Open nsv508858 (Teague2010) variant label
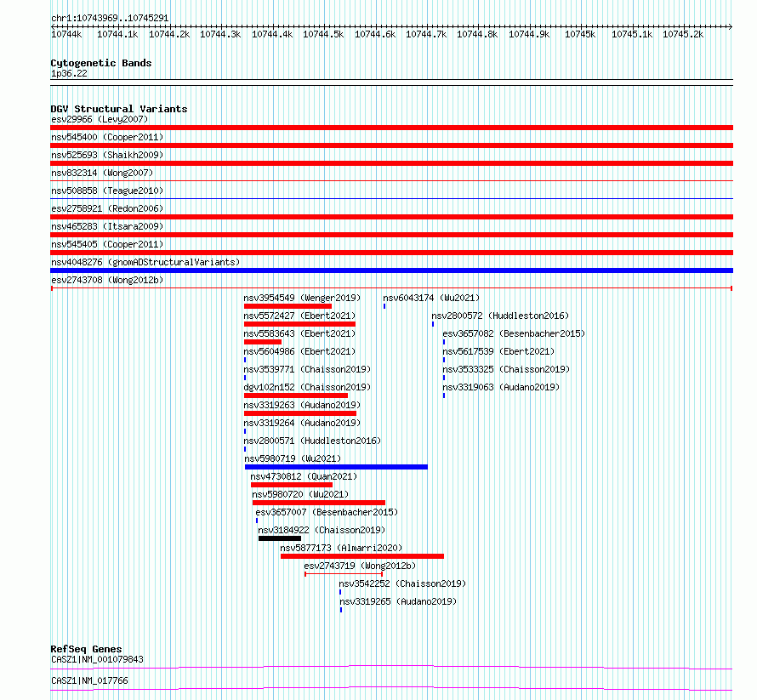Screen dimensions: 757x700 (107, 191)
